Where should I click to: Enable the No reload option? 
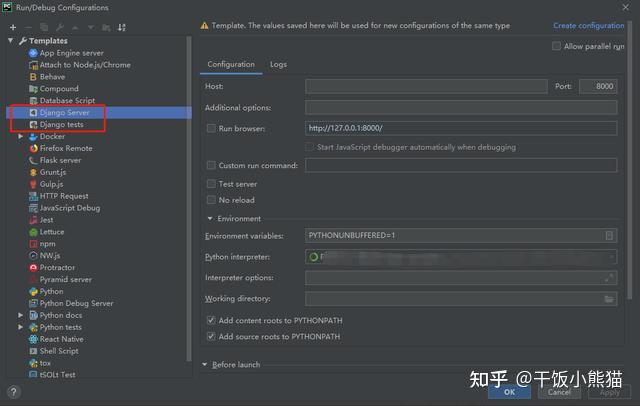[211, 200]
